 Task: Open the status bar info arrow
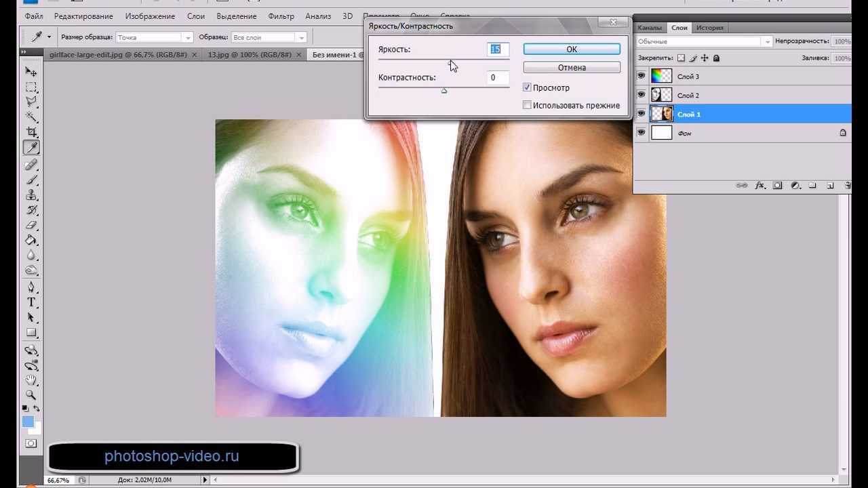pyautogui.click(x=205, y=480)
